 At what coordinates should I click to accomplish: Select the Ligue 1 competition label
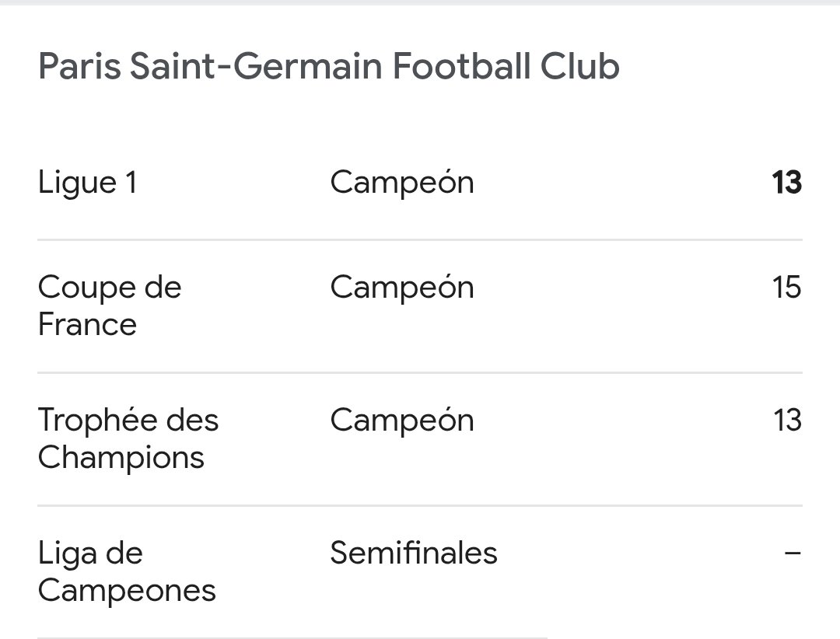(88, 183)
